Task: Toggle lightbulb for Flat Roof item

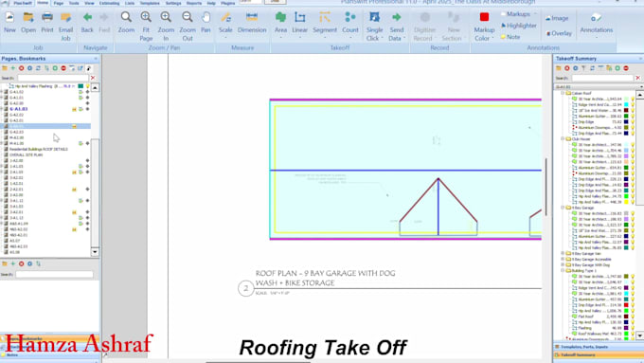Action: 633,317
